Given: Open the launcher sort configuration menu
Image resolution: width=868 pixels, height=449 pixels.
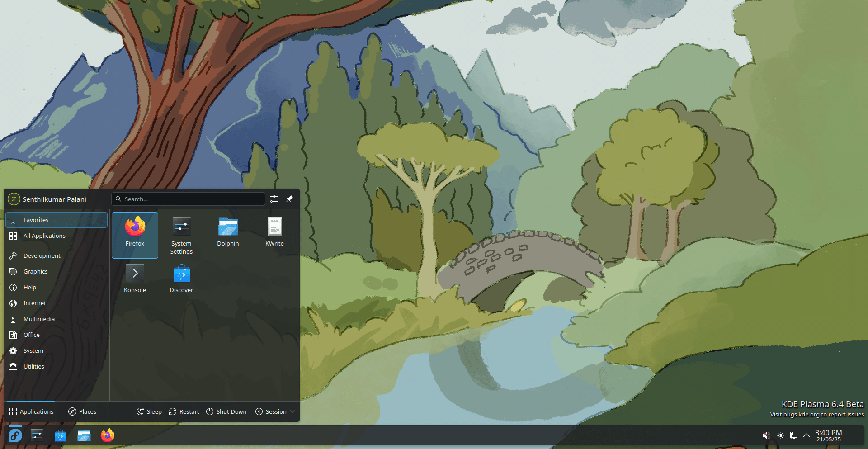Looking at the screenshot, I should point(274,199).
